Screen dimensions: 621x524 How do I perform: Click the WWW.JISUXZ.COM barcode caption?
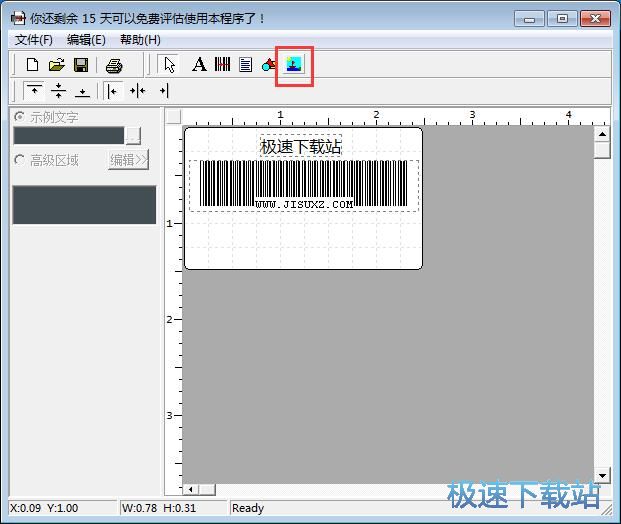pos(304,204)
